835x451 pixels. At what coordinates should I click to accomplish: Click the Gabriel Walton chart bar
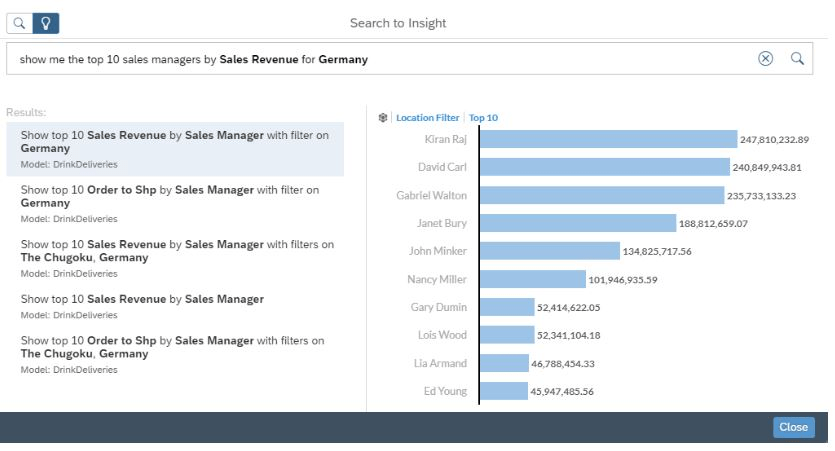coord(601,195)
